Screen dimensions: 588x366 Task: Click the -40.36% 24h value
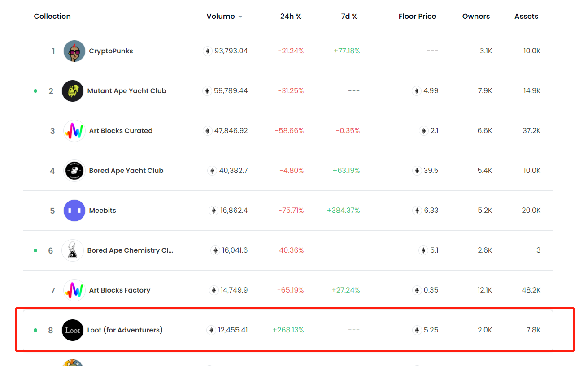coord(289,250)
